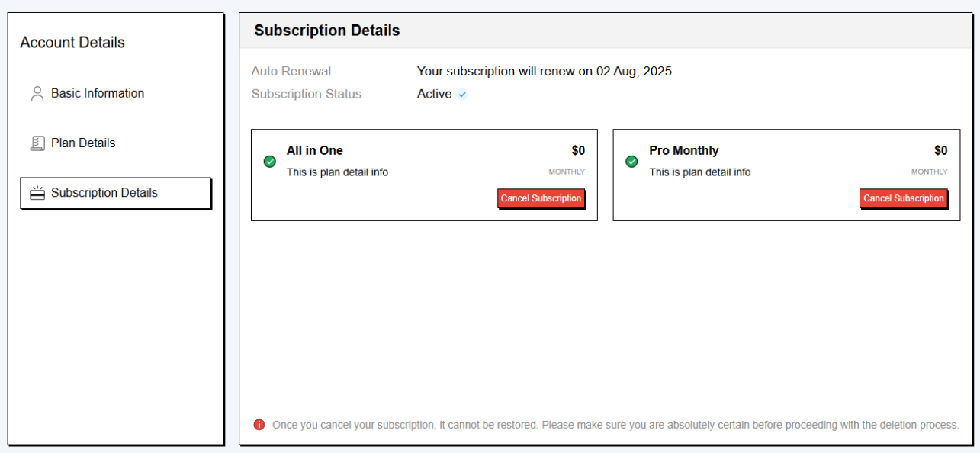Image resolution: width=980 pixels, height=453 pixels.
Task: Click the red warning icon in footer notice
Action: coord(259,425)
